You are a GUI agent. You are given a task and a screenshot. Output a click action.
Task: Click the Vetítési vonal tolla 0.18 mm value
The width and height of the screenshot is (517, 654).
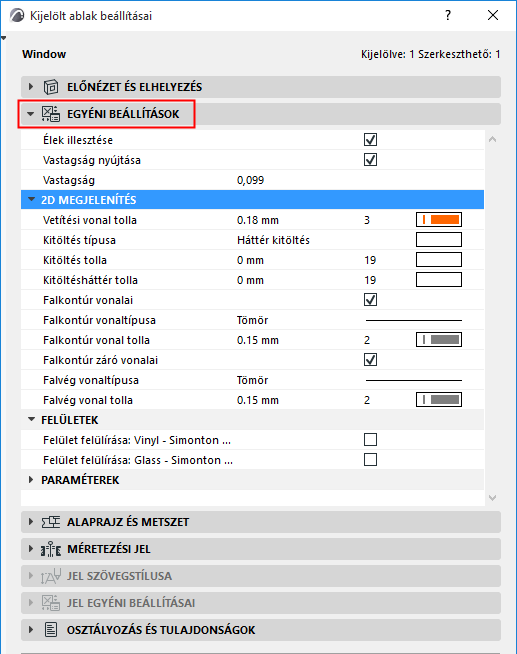(x=258, y=220)
